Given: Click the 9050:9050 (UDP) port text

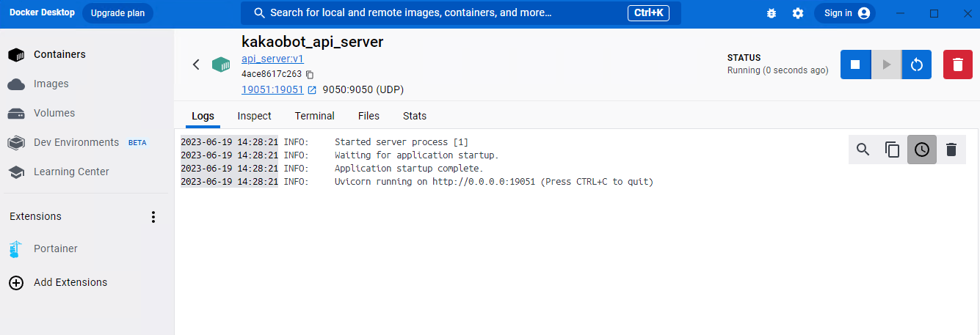Looking at the screenshot, I should pos(363,89).
